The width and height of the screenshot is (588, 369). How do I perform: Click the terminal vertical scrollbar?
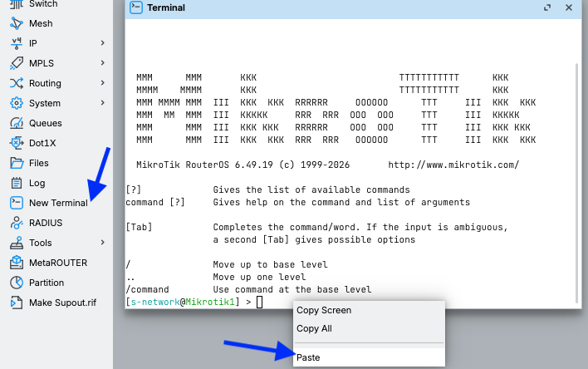[x=576, y=183]
